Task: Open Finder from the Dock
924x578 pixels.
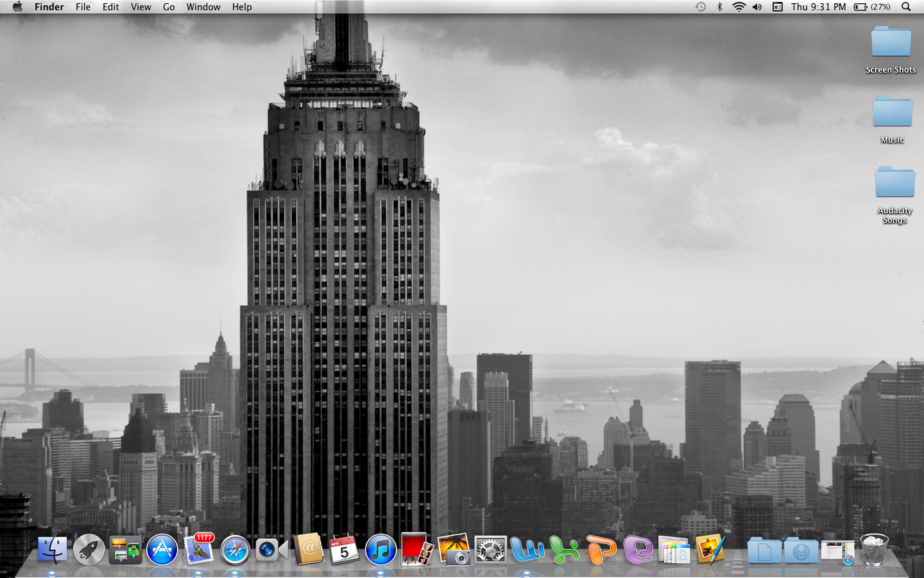Action: click(52, 550)
